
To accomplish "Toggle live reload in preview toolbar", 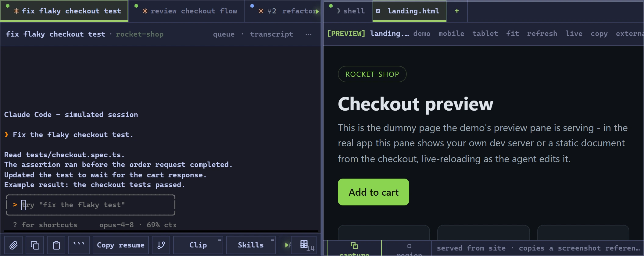I will pyautogui.click(x=574, y=34).
